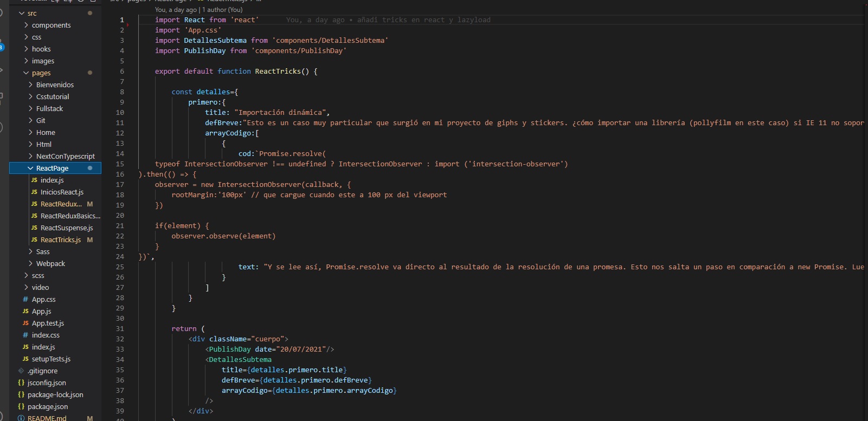Click line number 31 in the gutter
Viewport: 868px width, 421px height.
point(120,328)
